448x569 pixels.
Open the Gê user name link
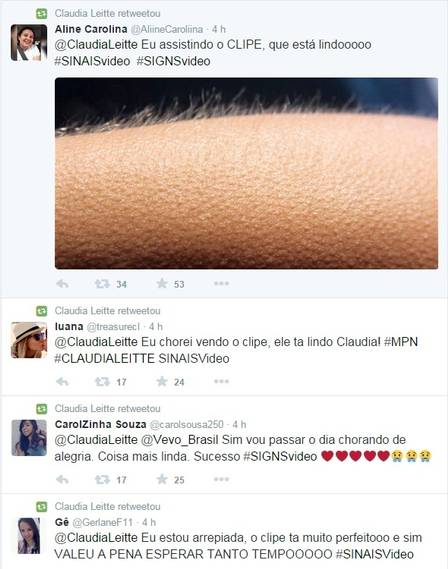(62, 522)
